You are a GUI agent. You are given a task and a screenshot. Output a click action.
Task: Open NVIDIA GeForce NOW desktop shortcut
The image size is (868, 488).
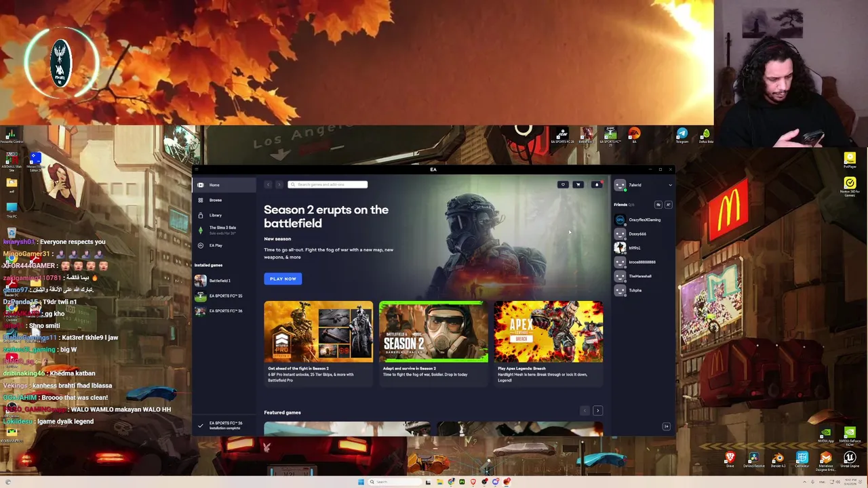(850, 436)
